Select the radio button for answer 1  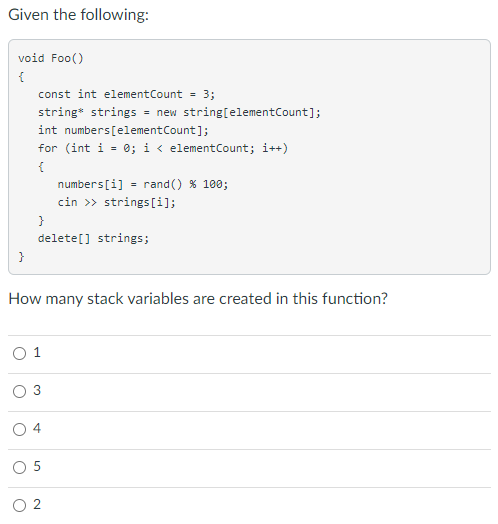(x=19, y=353)
